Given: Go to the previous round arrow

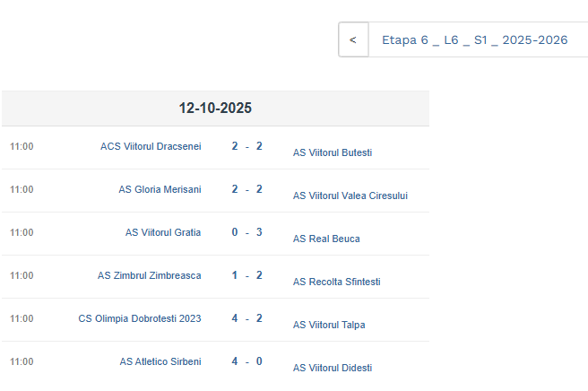Looking at the screenshot, I should click(353, 40).
